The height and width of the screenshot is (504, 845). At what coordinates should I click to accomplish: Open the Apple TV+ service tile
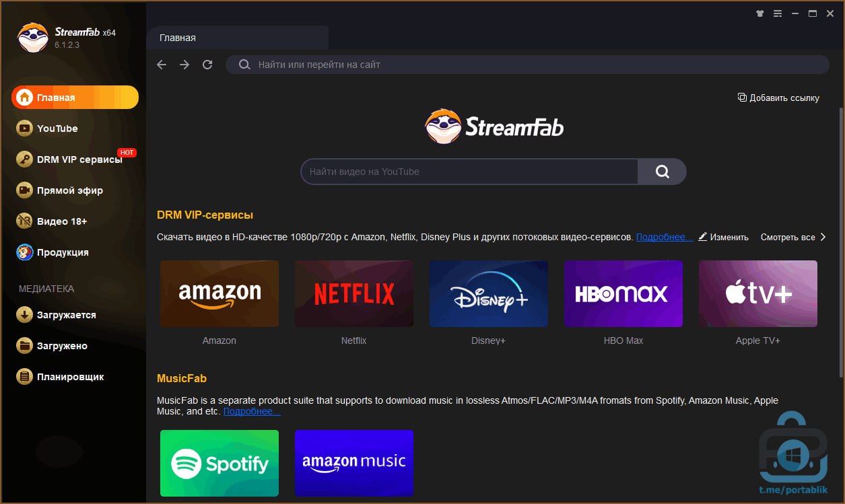click(758, 294)
